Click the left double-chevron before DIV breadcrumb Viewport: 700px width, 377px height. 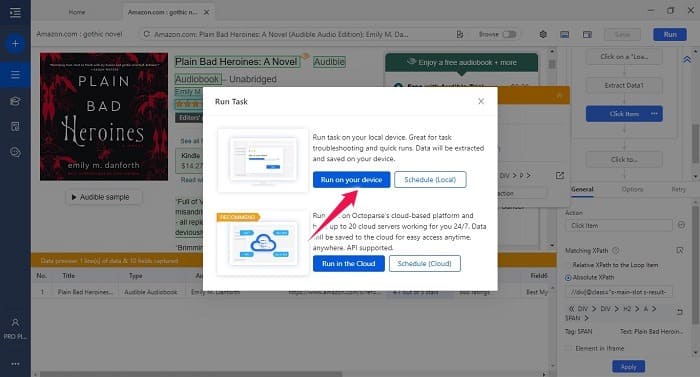571,309
